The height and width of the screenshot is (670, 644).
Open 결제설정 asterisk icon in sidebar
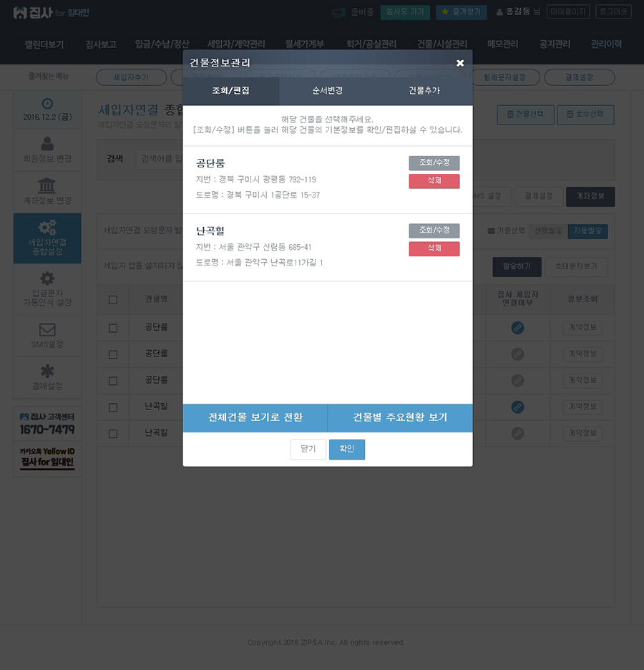click(47, 371)
